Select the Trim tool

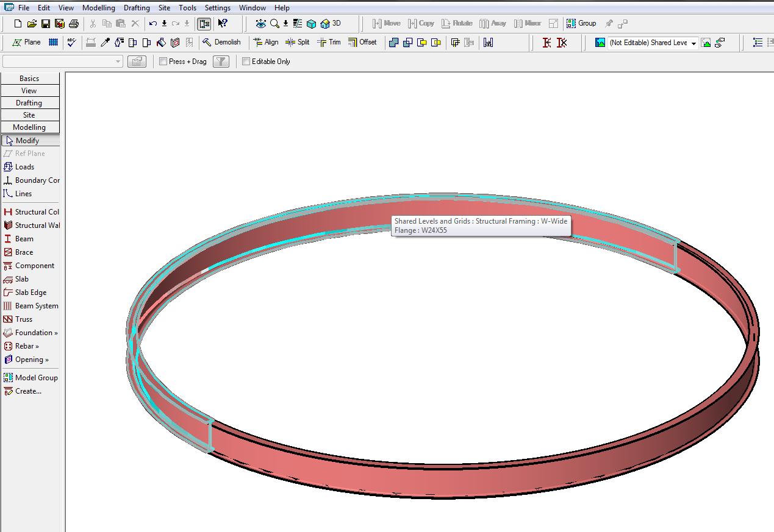[329, 43]
